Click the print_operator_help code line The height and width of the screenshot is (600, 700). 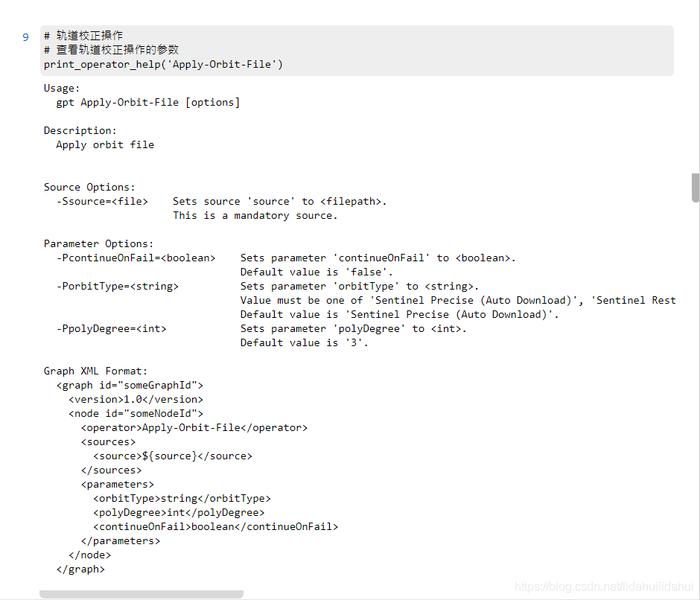coord(163,65)
